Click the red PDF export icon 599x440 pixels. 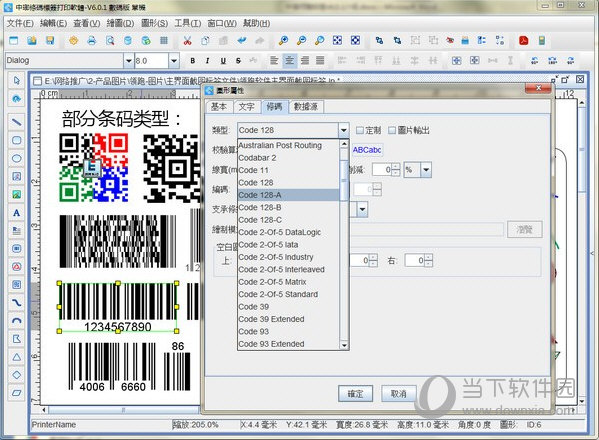pyautogui.click(x=523, y=40)
